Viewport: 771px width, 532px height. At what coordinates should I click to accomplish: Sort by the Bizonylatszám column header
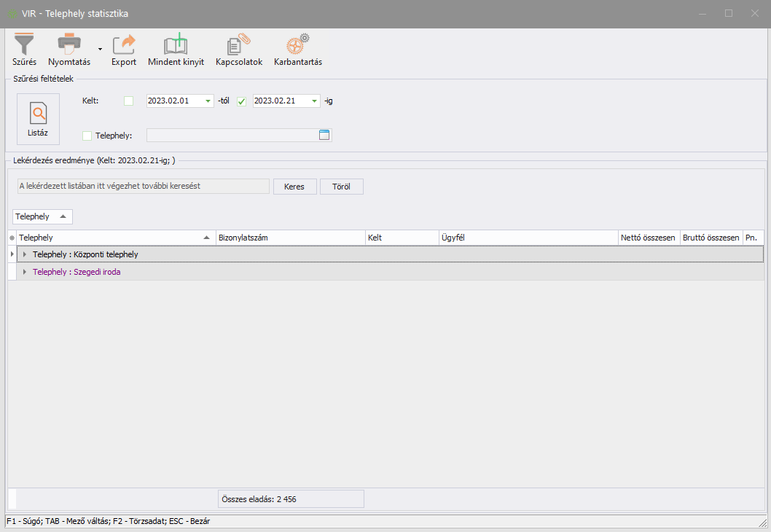click(x=290, y=238)
